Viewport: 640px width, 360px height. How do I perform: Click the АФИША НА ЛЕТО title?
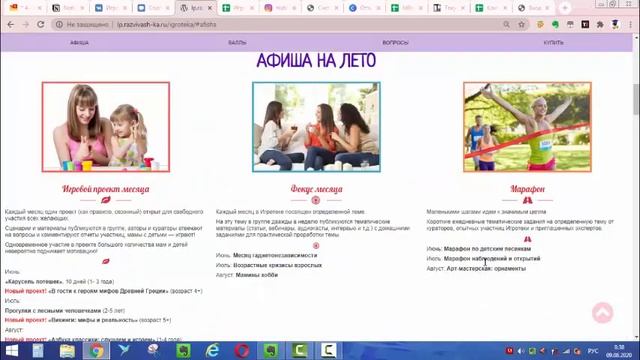[316, 61]
